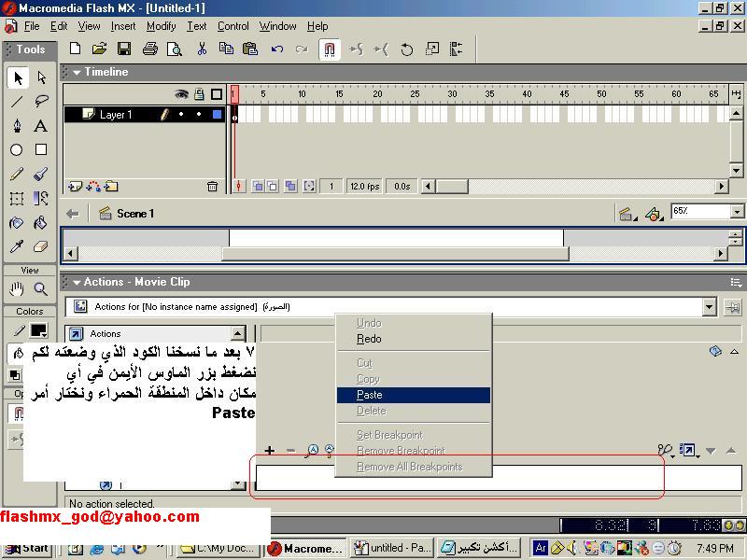The image size is (747, 560).
Task: Open the Actions panel options menu
Action: tap(736, 283)
